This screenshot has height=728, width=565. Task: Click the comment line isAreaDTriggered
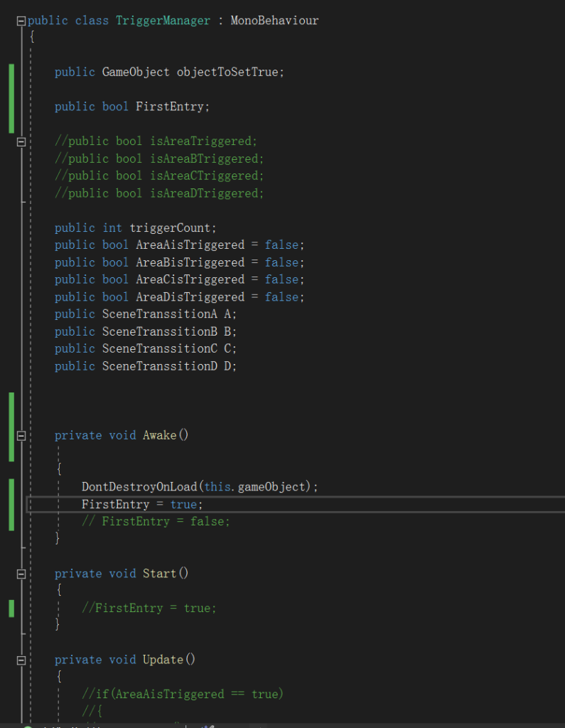click(158, 193)
